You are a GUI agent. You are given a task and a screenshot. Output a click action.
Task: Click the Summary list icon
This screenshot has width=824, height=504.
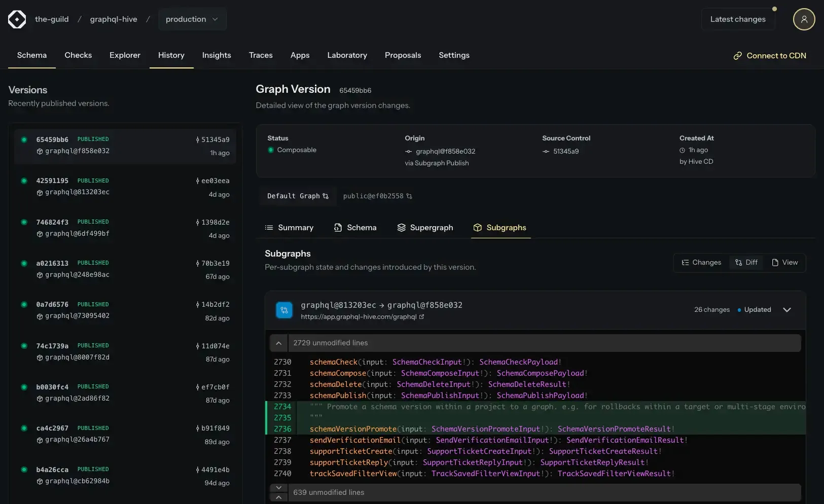(x=269, y=228)
